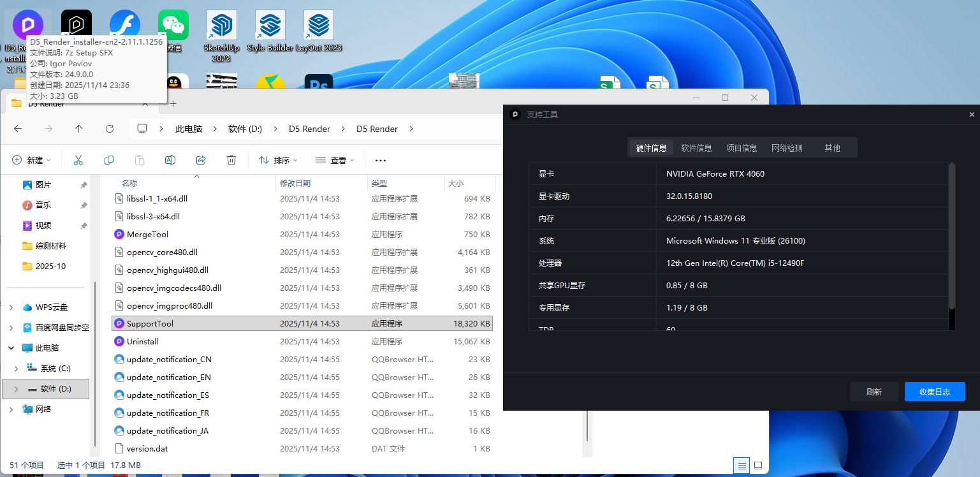
Task: Expand the WPS云盘 tree node
Action: (x=11, y=307)
